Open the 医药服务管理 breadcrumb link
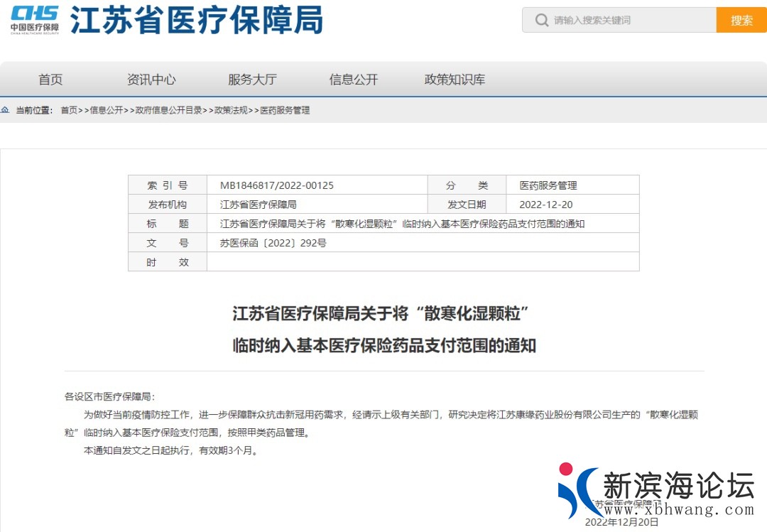 pyautogui.click(x=285, y=110)
